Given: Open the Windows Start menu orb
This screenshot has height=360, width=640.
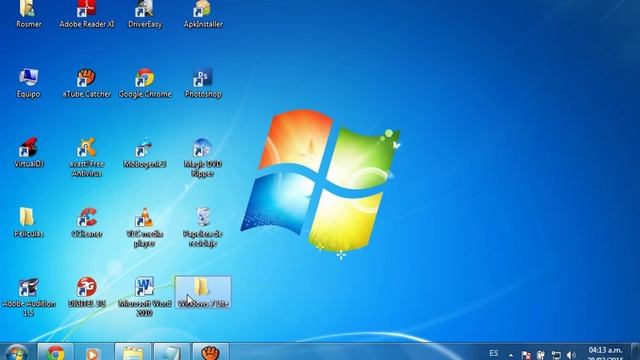Looking at the screenshot, I should [x=17, y=353].
